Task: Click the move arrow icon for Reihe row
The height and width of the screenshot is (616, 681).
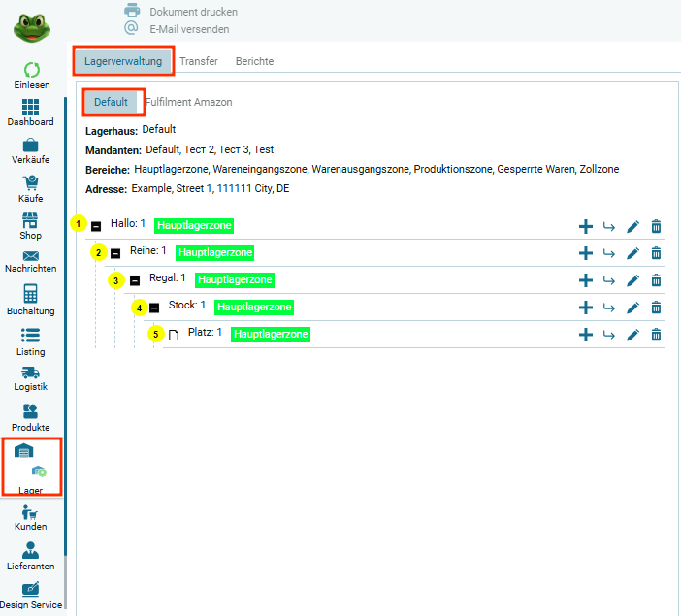Action: coord(609,253)
